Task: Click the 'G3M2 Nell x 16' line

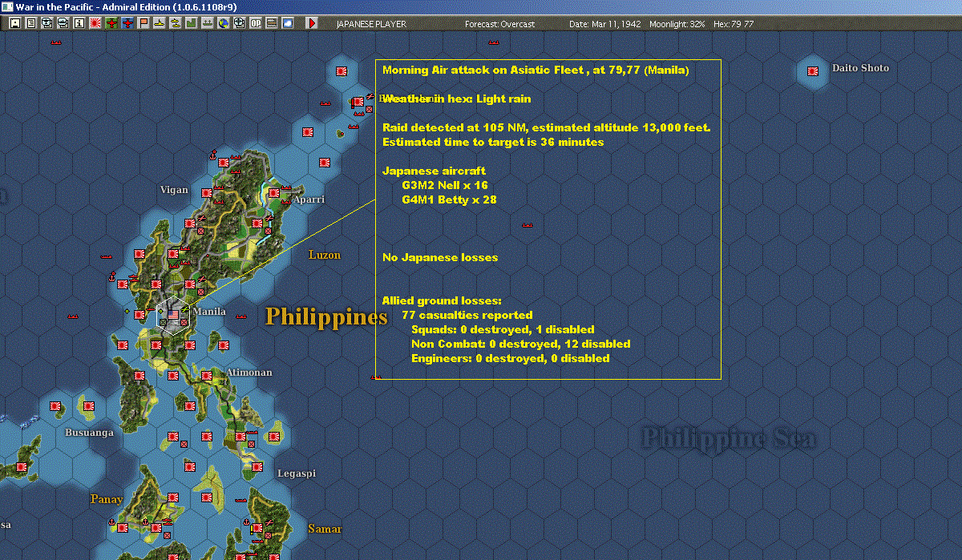Action: [445, 185]
